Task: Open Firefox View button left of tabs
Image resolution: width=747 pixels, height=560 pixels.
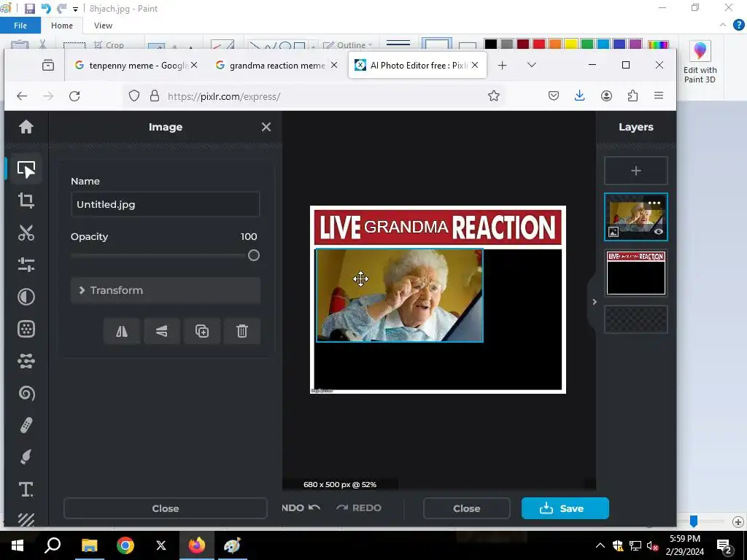Action: tap(48, 65)
